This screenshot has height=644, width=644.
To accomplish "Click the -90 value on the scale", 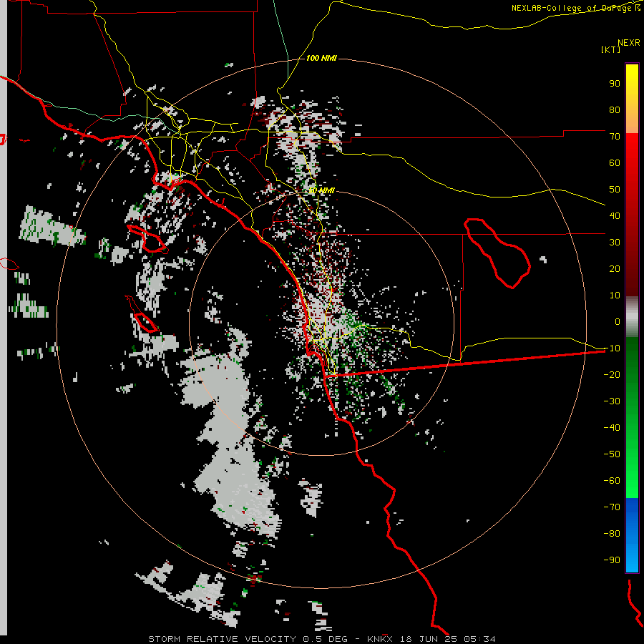I will 612,560.
